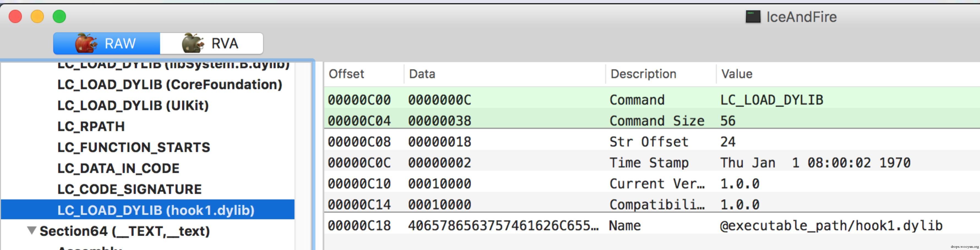Click the Data column header
This screenshot has width=980, height=250.
pyautogui.click(x=422, y=74)
